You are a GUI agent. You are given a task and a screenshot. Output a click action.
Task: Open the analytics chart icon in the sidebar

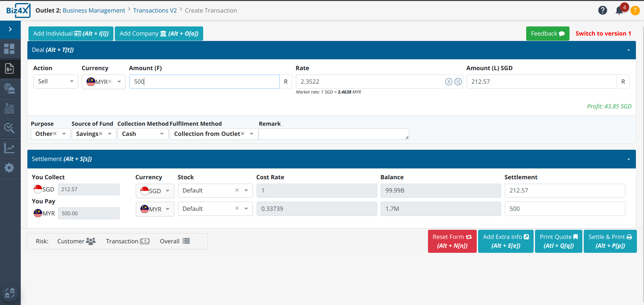tap(9, 148)
